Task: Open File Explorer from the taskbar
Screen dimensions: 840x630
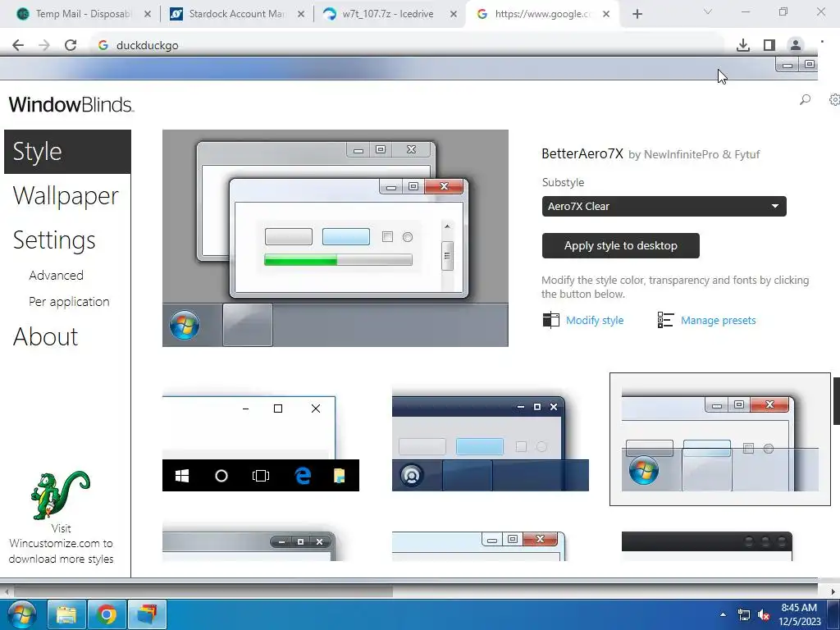Action: (x=66, y=614)
